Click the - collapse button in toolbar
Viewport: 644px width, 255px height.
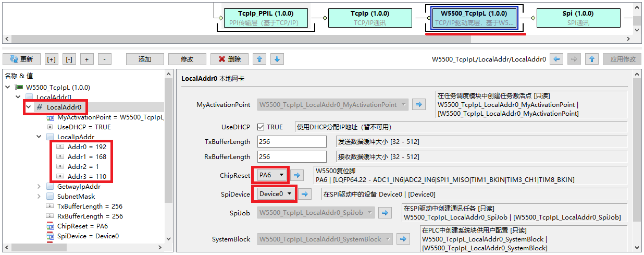coord(104,59)
